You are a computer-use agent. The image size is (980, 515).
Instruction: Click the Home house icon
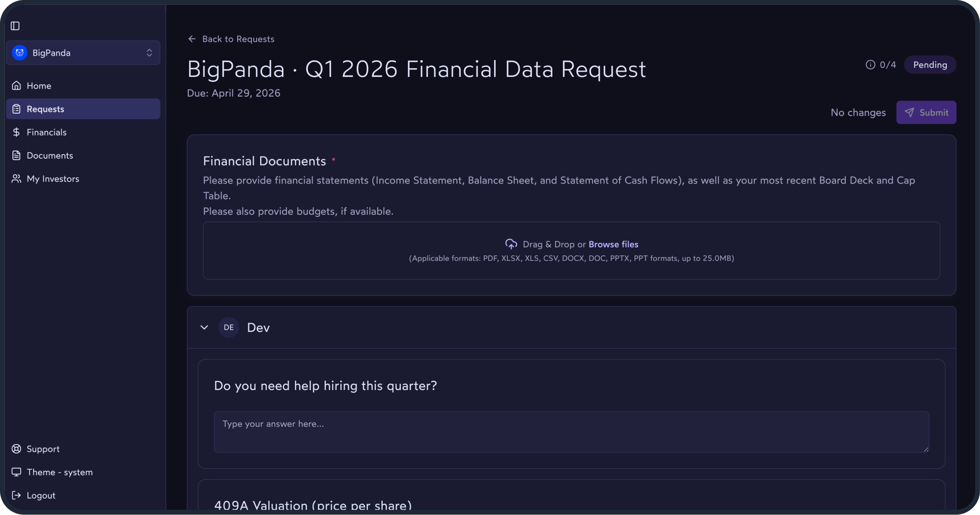tap(16, 86)
